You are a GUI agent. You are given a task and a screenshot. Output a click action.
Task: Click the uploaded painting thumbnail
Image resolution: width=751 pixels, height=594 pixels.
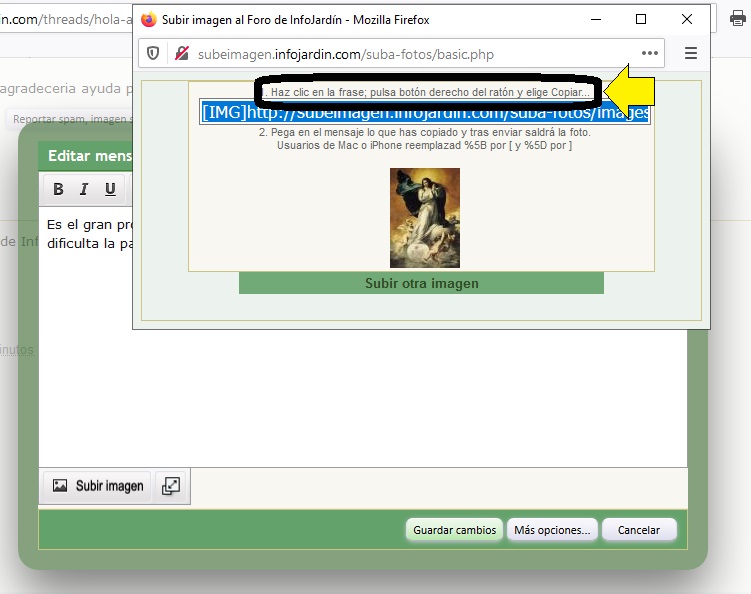425,217
